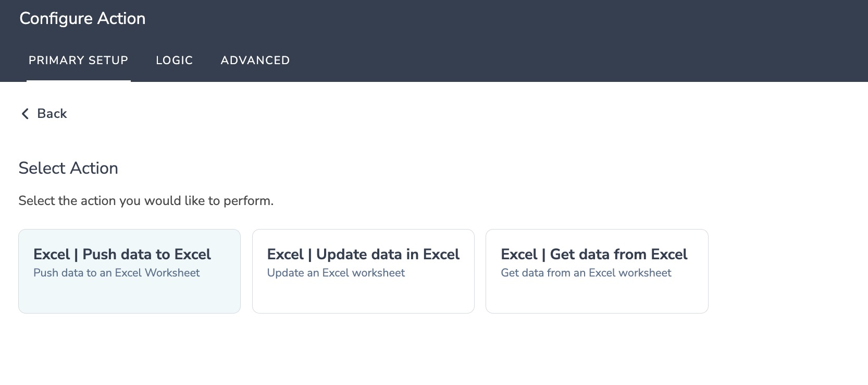This screenshot has height=385, width=868.
Task: Switch to the PRIMARY SETUP tab
Action: [78, 61]
